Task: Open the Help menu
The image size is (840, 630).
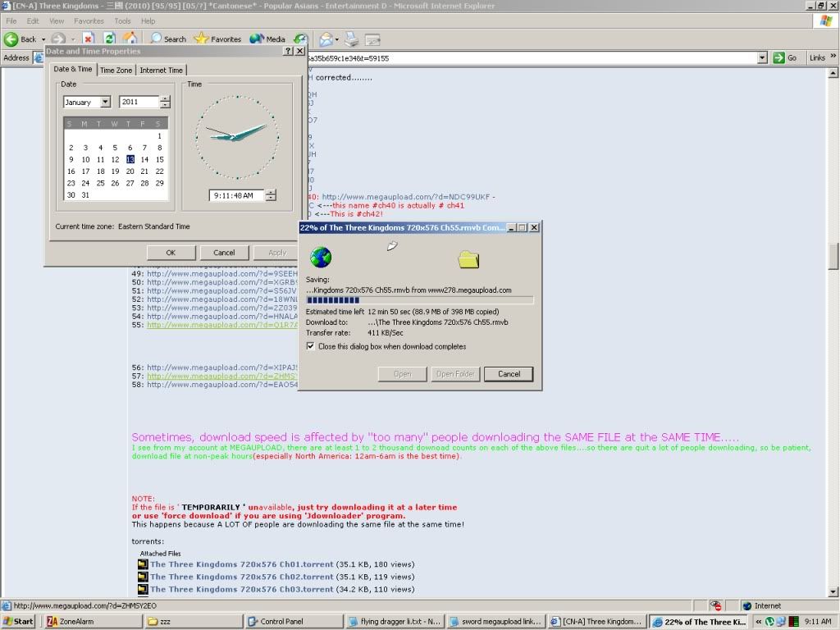Action: [148, 21]
